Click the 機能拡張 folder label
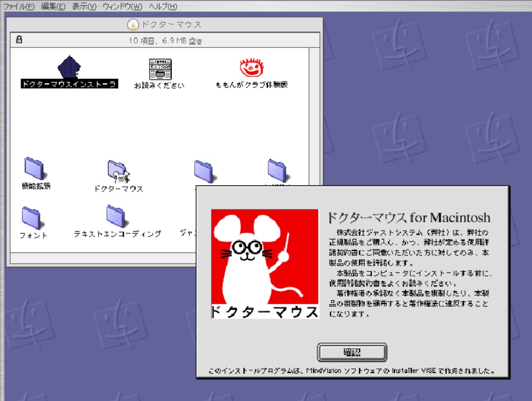 pos(36,186)
